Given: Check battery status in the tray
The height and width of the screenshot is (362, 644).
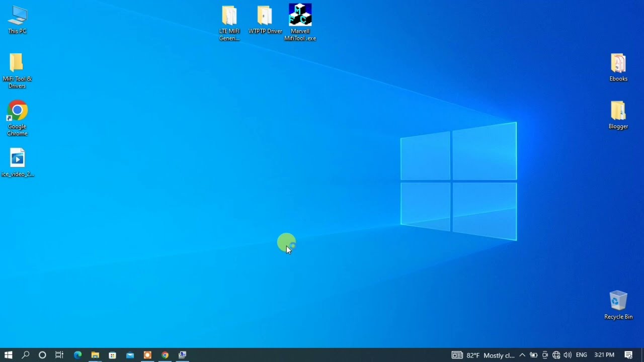Looking at the screenshot, I should (x=534, y=355).
